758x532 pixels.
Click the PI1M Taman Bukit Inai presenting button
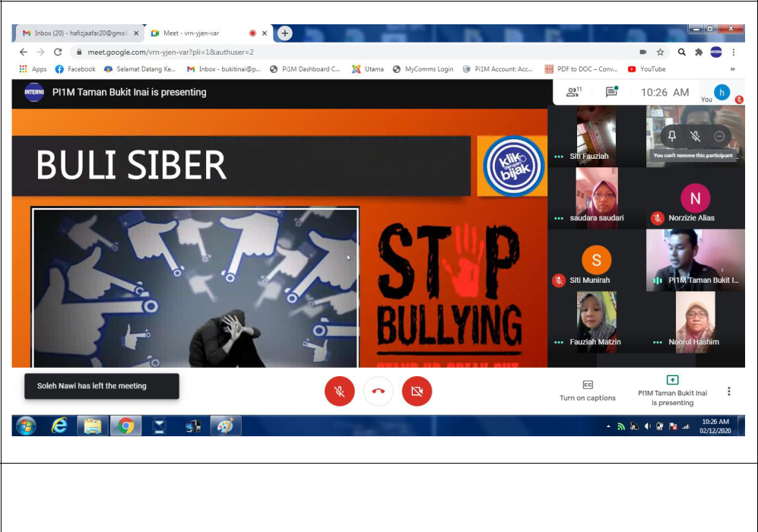point(672,391)
